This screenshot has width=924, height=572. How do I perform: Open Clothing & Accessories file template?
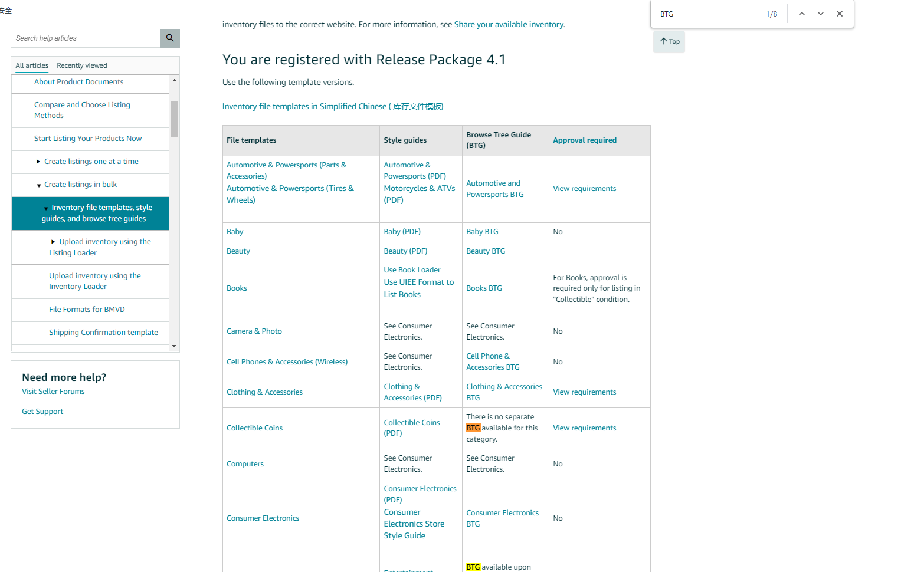click(x=264, y=392)
